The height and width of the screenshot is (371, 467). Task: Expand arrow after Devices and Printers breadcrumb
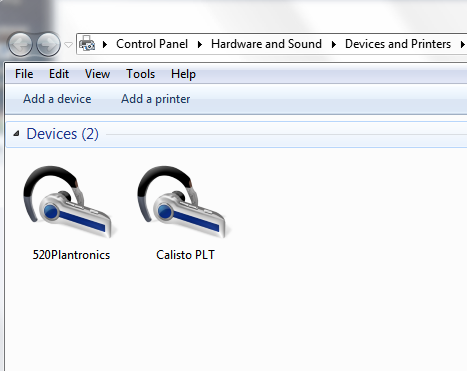[x=462, y=44]
